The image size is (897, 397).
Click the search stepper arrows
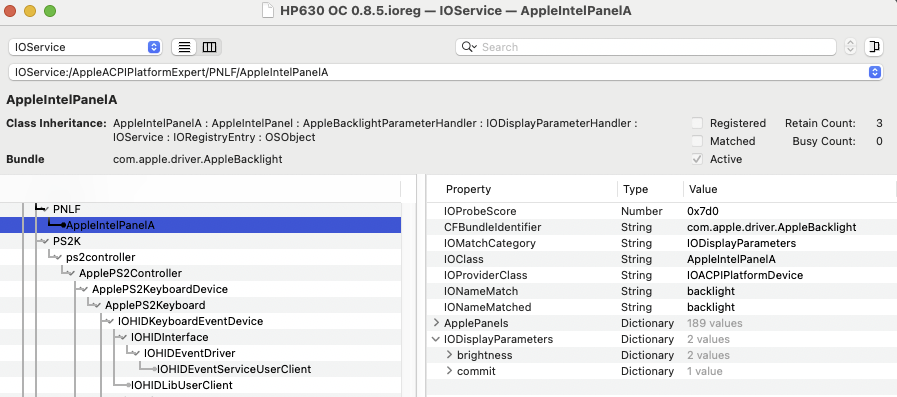point(851,47)
